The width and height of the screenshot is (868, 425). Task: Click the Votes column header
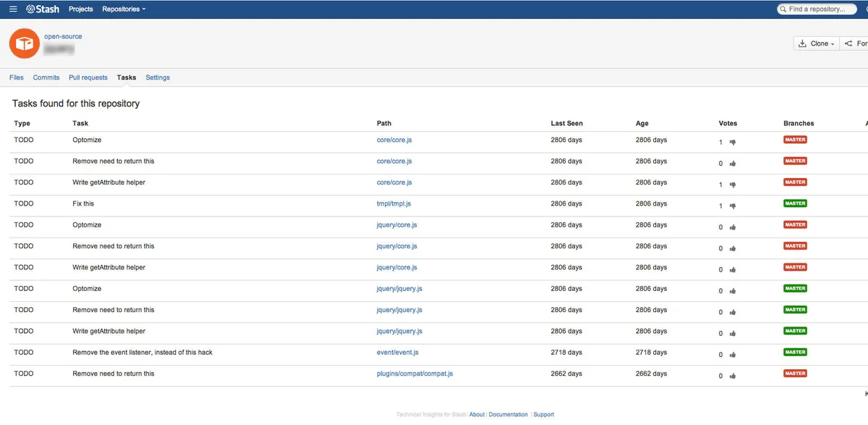click(x=728, y=123)
